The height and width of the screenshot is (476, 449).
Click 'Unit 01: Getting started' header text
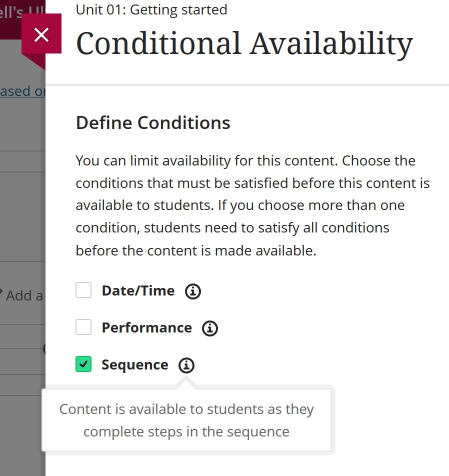pos(151,9)
